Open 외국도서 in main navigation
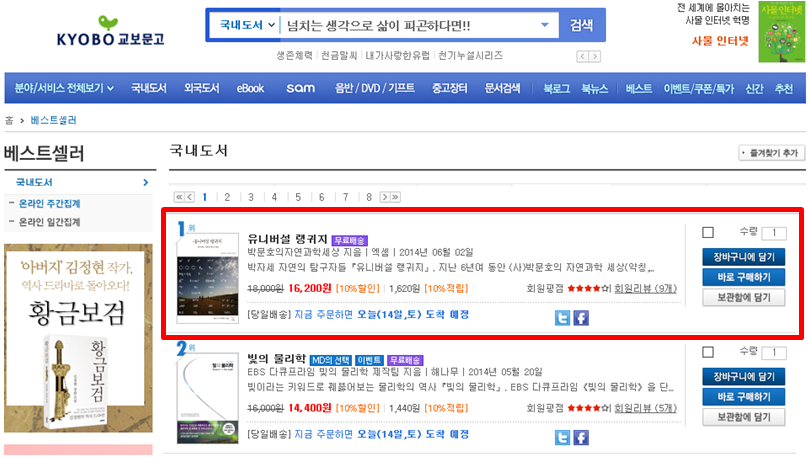Image resolution: width=808 pixels, height=458 pixels. [x=202, y=88]
